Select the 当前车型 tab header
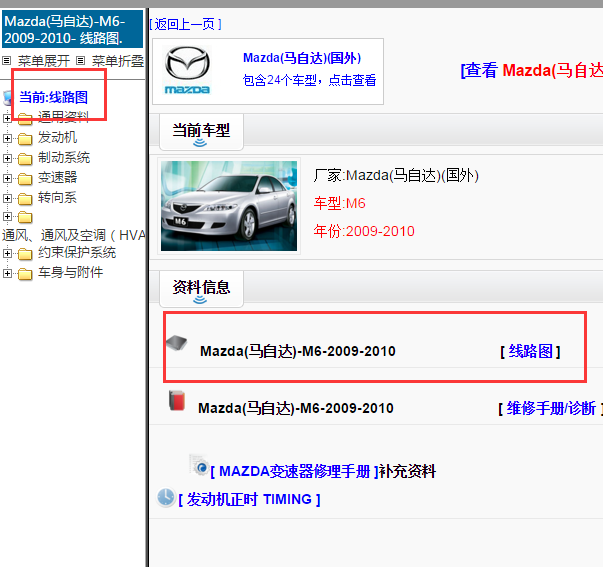603x567 pixels. click(x=201, y=131)
